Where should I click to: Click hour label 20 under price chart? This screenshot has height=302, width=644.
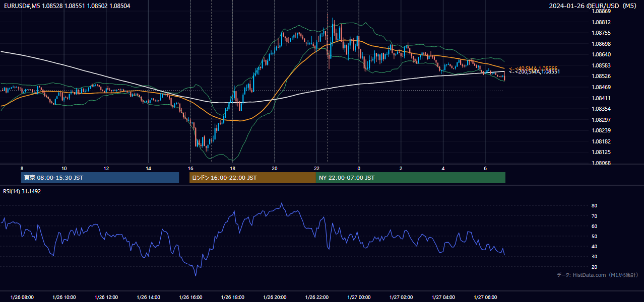coord(275,168)
